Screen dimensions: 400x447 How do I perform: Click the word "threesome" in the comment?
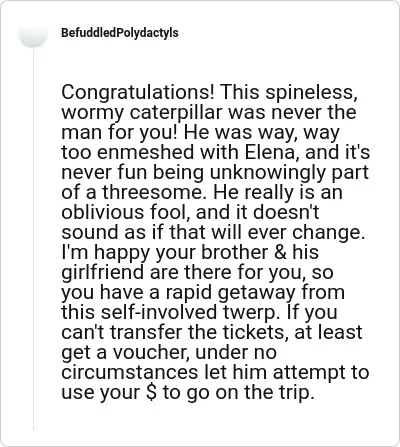tap(152, 192)
